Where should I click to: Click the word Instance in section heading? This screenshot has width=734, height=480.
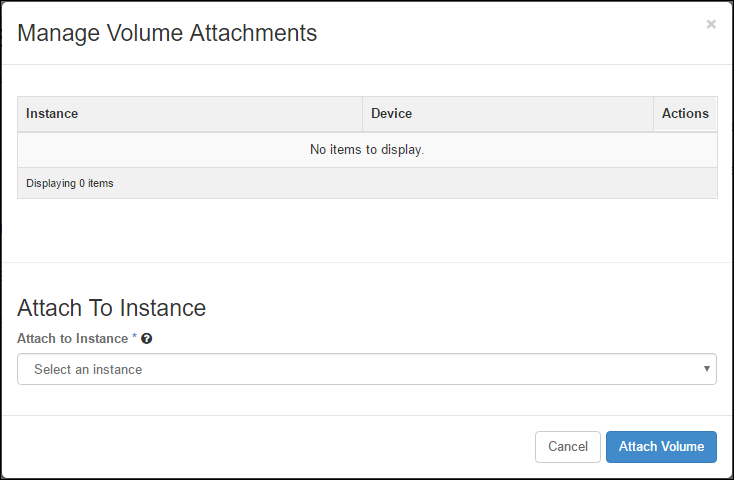coord(163,308)
